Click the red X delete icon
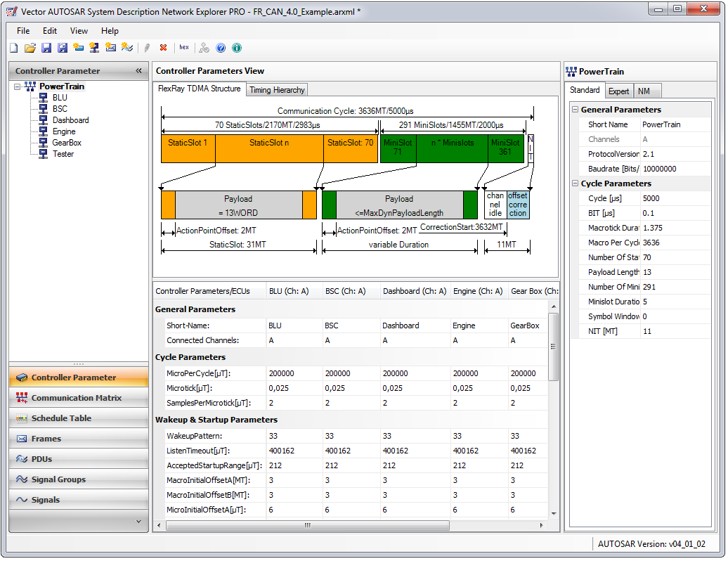The width and height of the screenshot is (728, 561). (163, 48)
